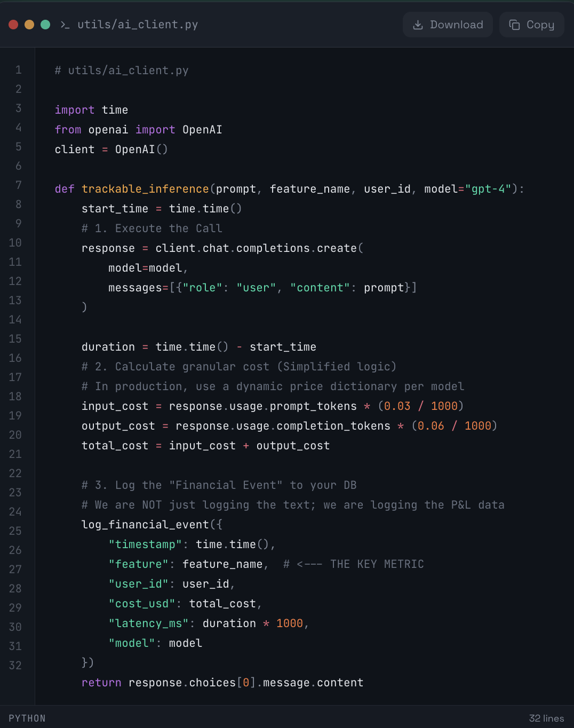Click the "cost_usd" dictionary key

(142, 604)
